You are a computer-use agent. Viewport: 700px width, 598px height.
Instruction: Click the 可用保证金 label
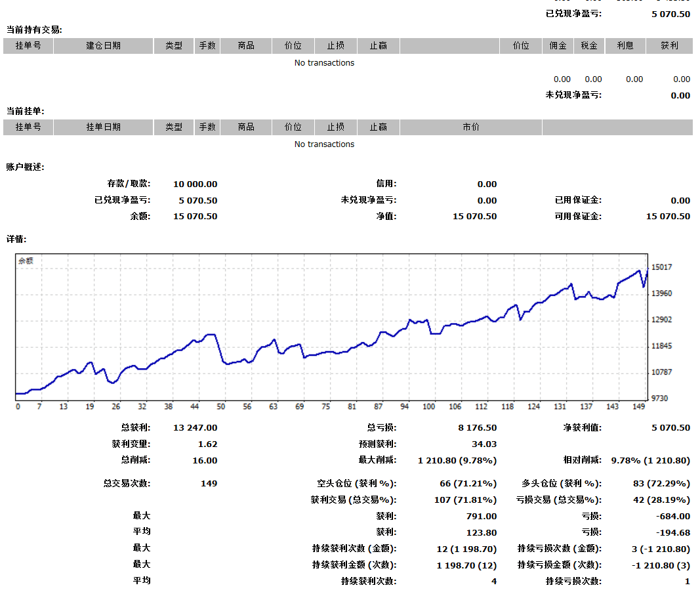click(578, 216)
